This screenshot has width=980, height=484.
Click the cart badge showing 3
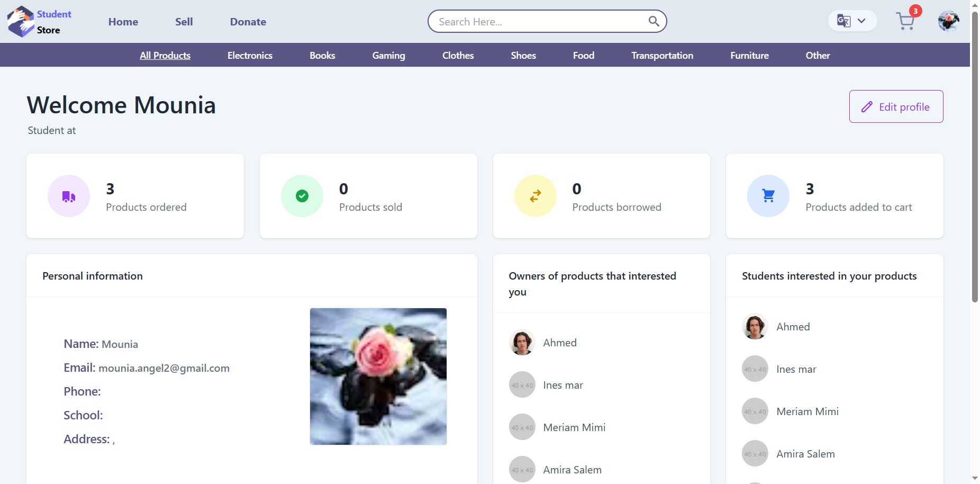[915, 11]
